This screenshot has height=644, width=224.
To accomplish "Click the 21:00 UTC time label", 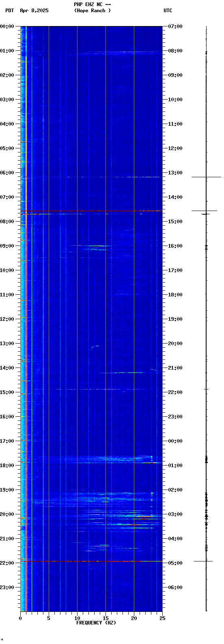I will pos(175,368).
